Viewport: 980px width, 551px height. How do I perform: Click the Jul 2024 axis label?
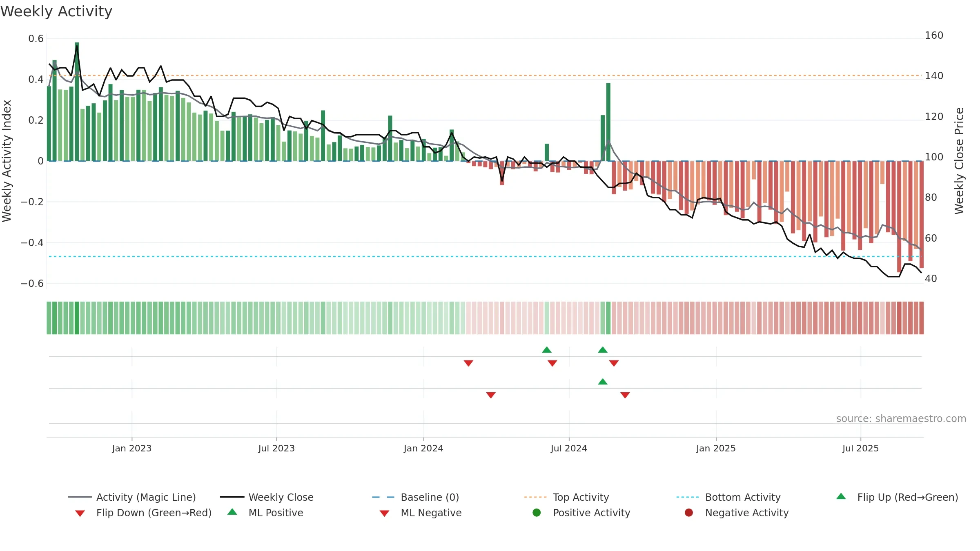coord(569,448)
